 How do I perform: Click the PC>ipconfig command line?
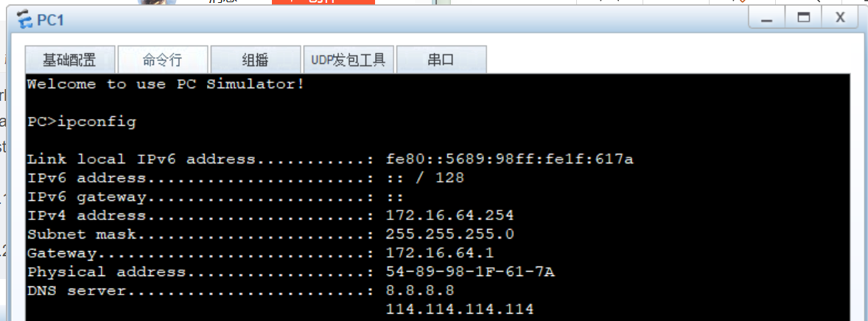tap(81, 122)
